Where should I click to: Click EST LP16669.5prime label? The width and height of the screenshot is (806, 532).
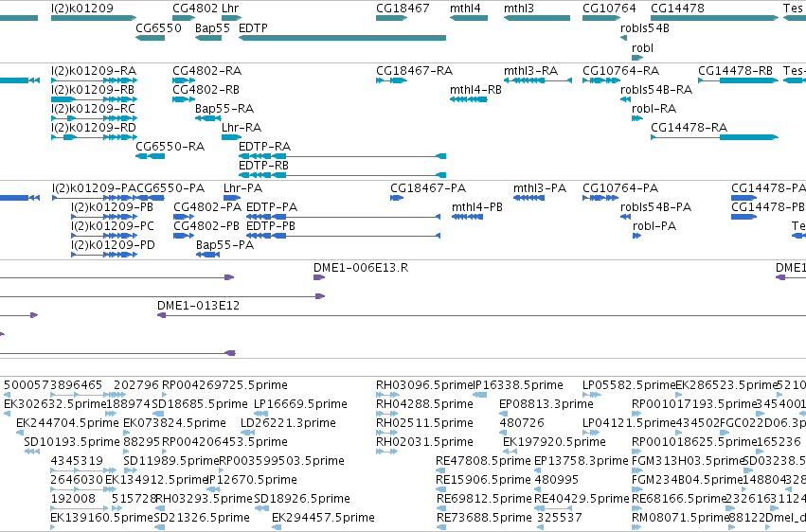coord(300,404)
